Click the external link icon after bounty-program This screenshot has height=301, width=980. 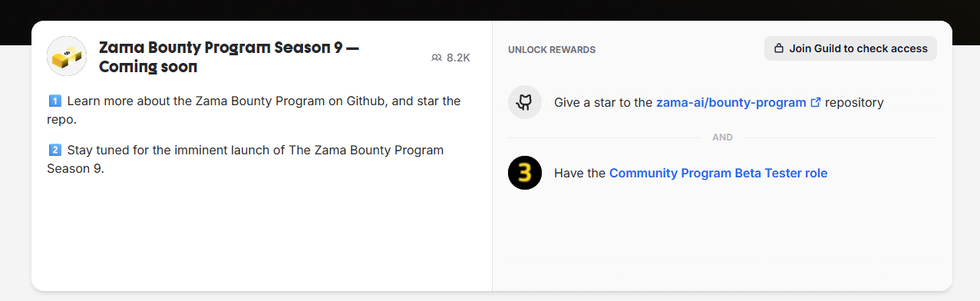coord(816,102)
